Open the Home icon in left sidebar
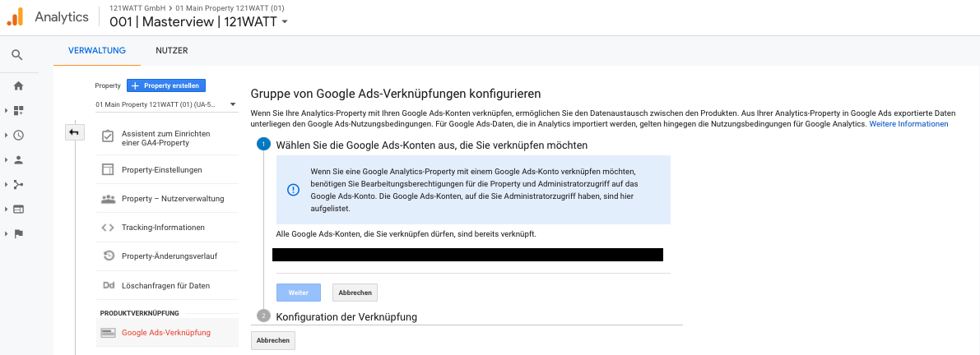The image size is (980, 355). click(18, 85)
